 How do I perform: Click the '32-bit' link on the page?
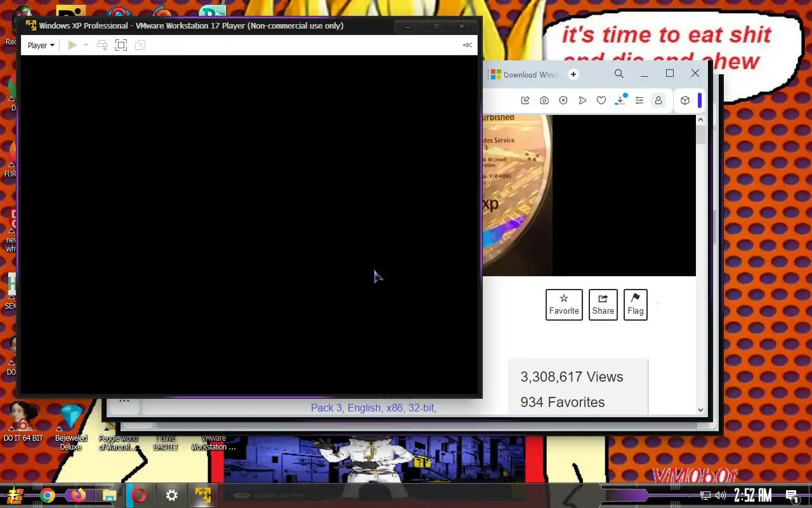[x=422, y=408]
